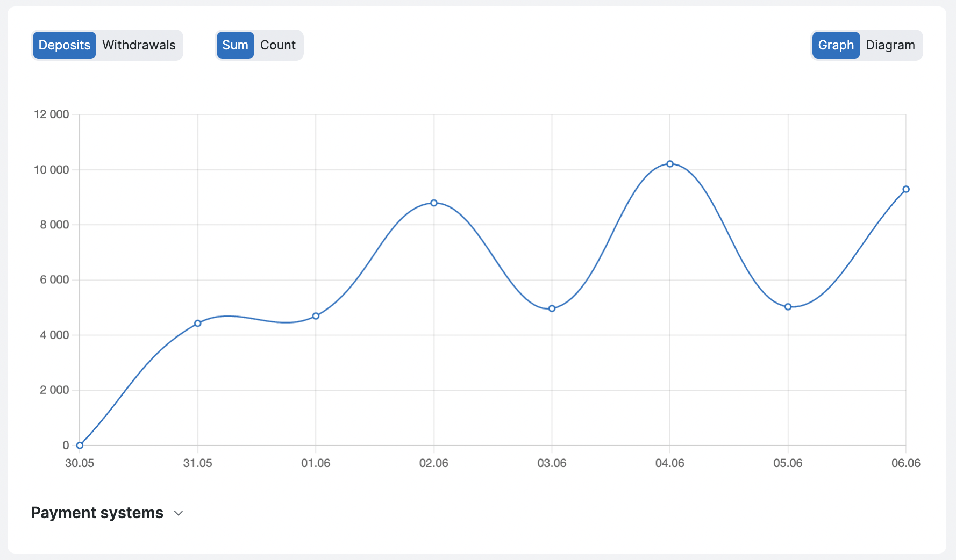Click the 04.06 x-axis date label
956x560 pixels.
(x=670, y=463)
